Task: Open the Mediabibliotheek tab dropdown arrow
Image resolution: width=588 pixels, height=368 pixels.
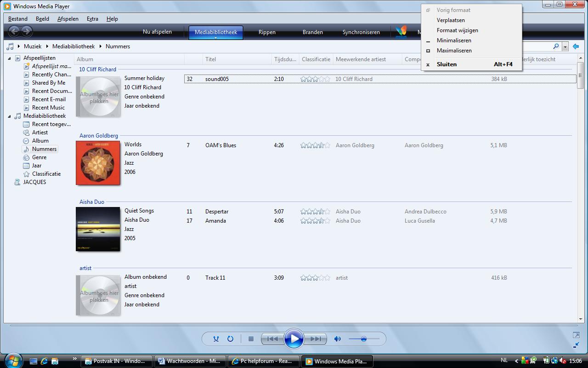Action: [215, 38]
